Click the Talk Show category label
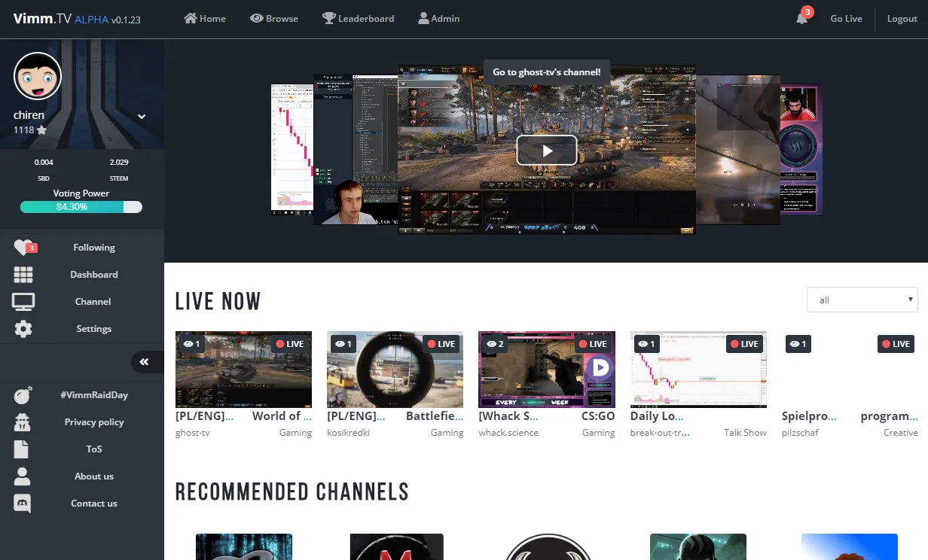 tap(746, 433)
